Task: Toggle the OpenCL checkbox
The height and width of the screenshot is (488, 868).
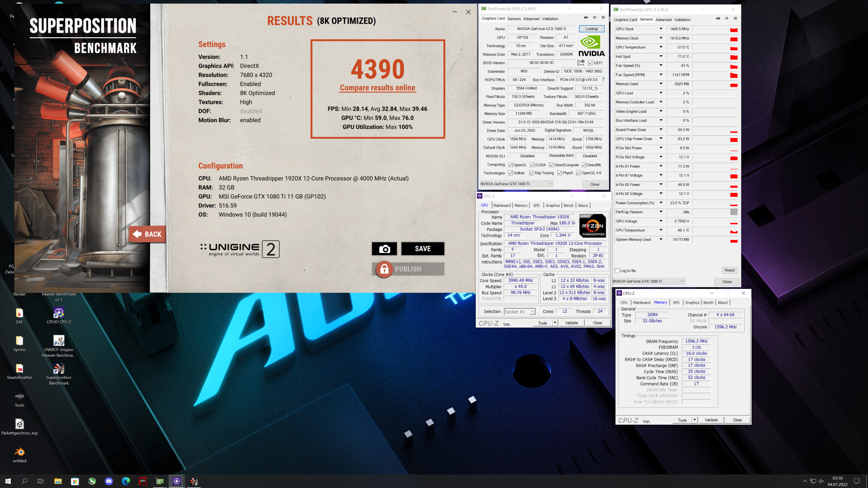Action: (x=510, y=165)
